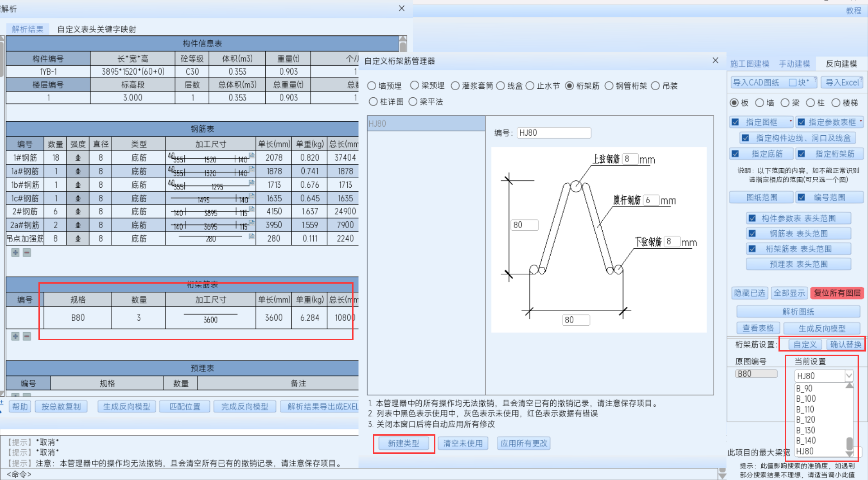Toggle the 指定底筋 checkbox
The width and height of the screenshot is (868, 480).
tap(736, 154)
